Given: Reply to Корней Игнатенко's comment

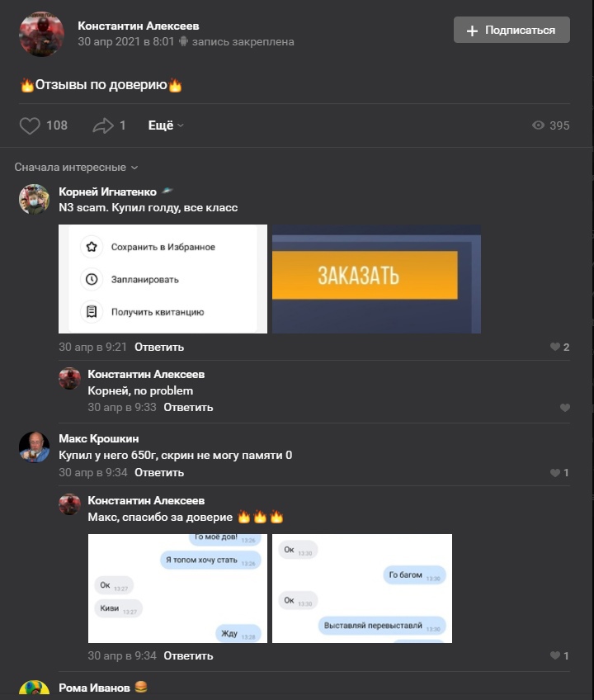Looking at the screenshot, I should pos(159,347).
